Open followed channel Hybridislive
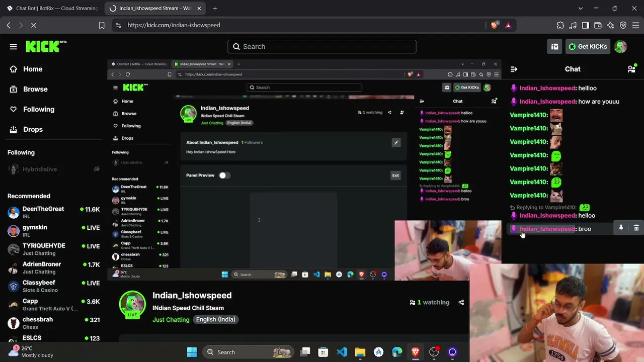 coord(54,169)
